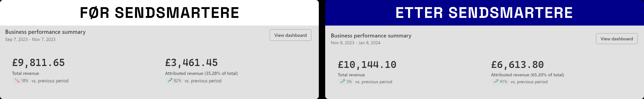Image resolution: width=644 pixels, height=99 pixels.
Task: Select the £3,461.45 attributed revenue figure
Action: [191, 63]
